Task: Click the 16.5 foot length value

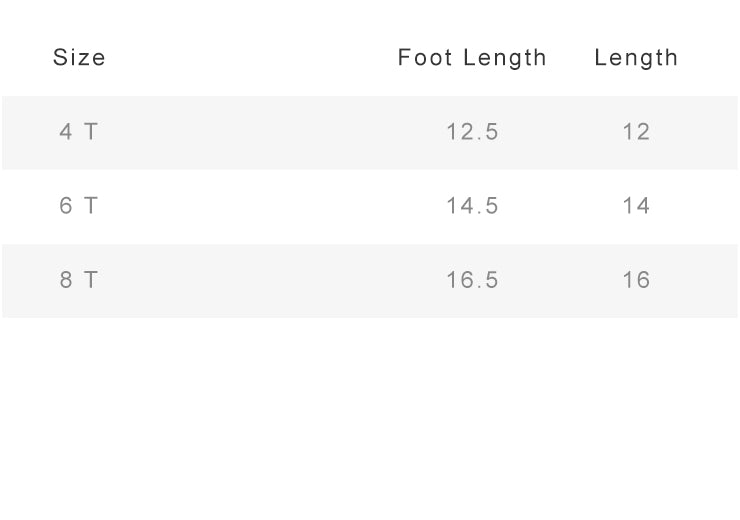Action: [x=472, y=280]
